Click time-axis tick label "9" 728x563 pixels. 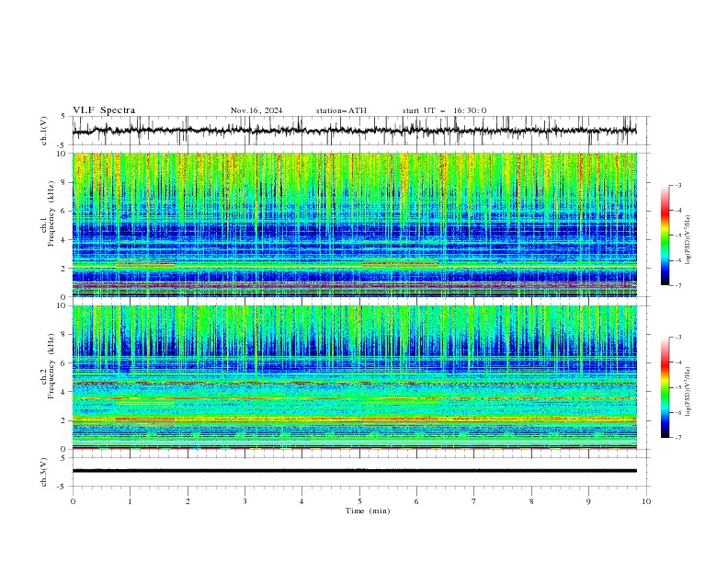point(588,501)
